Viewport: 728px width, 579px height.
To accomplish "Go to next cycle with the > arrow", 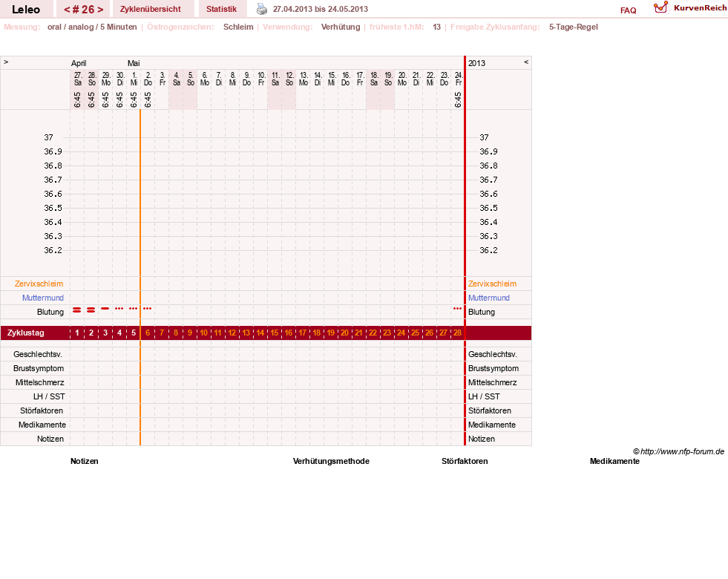I will tap(100, 10).
